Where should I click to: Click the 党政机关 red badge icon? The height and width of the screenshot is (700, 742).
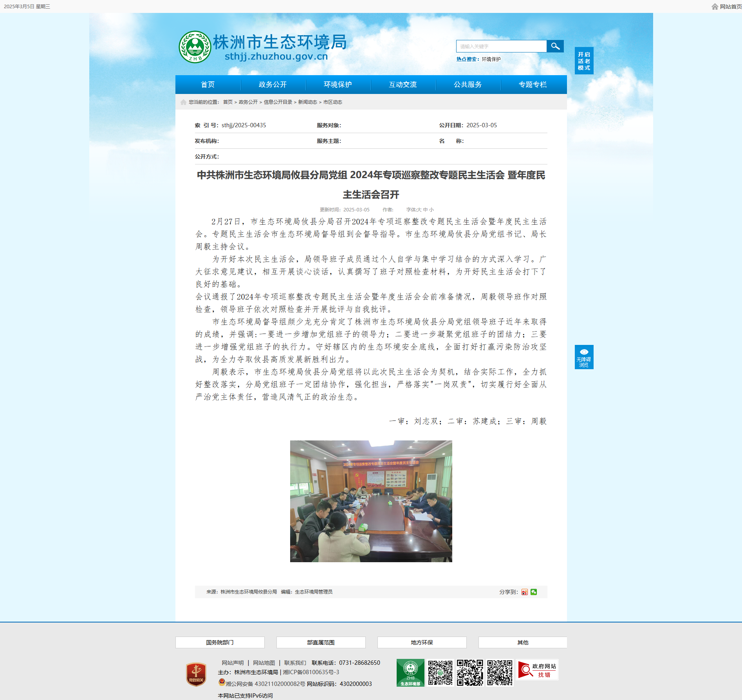pyautogui.click(x=196, y=674)
